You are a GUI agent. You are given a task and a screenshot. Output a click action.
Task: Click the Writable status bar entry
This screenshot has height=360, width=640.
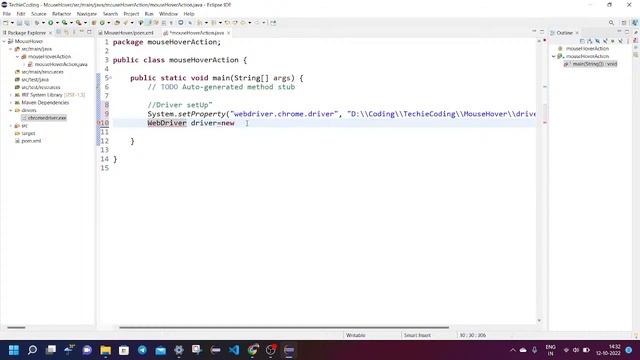[x=356, y=335]
